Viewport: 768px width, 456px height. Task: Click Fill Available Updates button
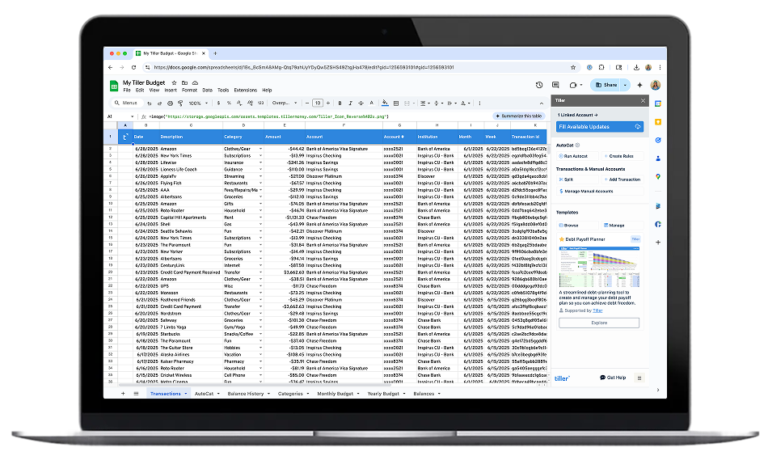coord(600,127)
